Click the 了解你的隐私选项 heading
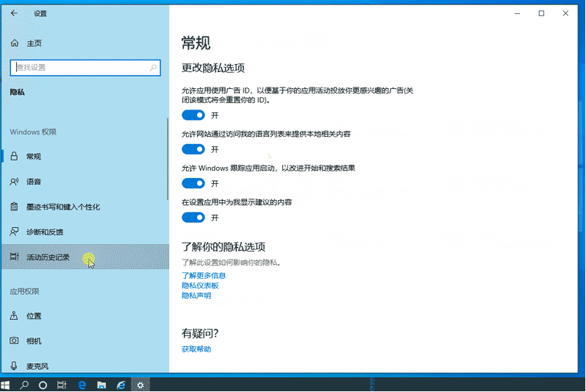Image resolution: width=586 pixels, height=392 pixels. (224, 246)
